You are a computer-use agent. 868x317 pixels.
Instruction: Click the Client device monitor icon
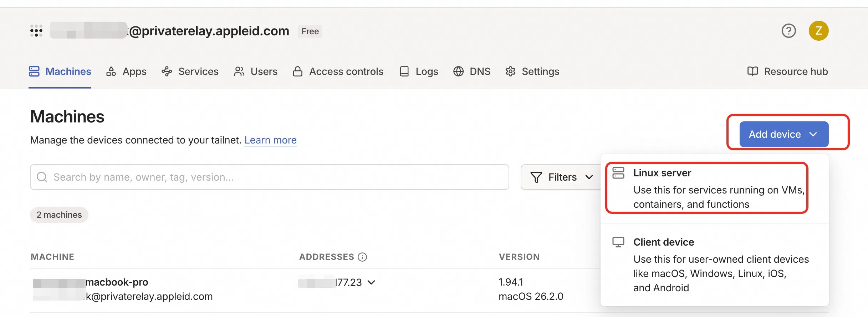(618, 242)
